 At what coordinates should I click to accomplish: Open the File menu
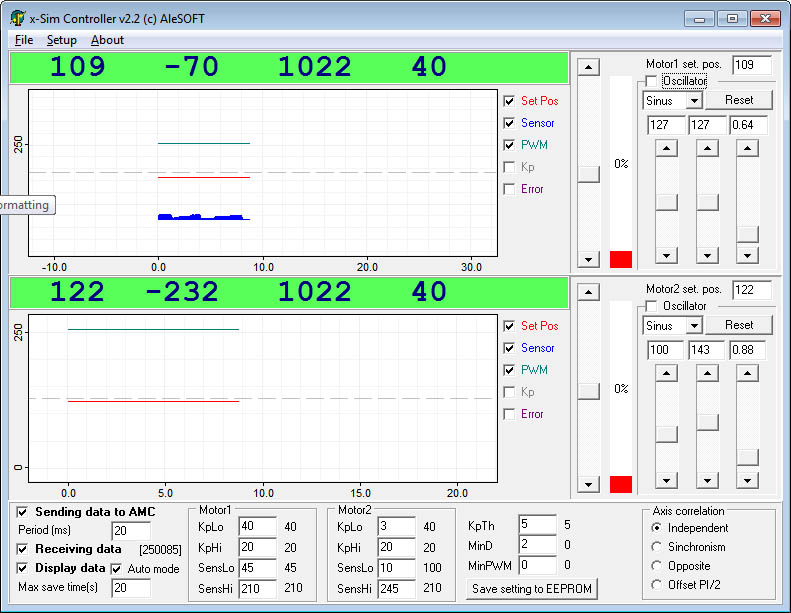(x=24, y=40)
